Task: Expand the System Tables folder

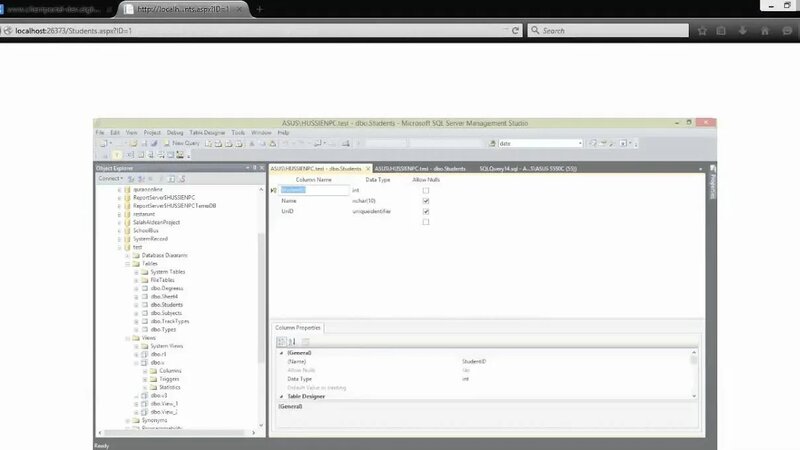Action: tap(136, 272)
